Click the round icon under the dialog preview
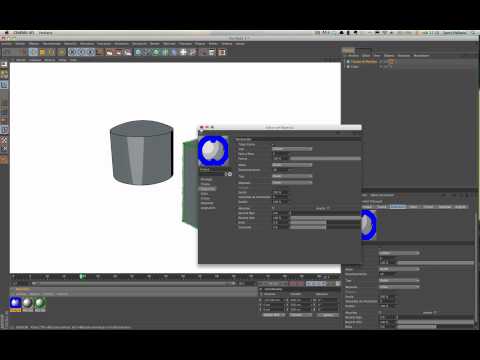The width and height of the screenshot is (480, 360). click(230, 174)
